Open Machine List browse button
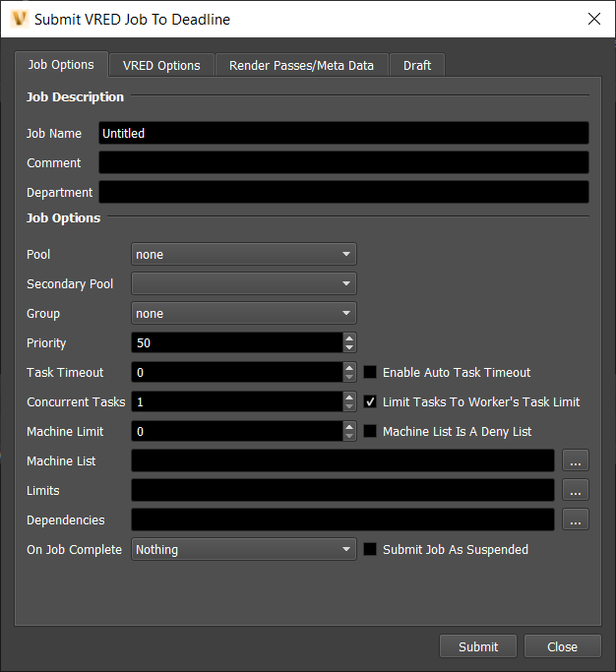The width and height of the screenshot is (616, 672). (576, 460)
